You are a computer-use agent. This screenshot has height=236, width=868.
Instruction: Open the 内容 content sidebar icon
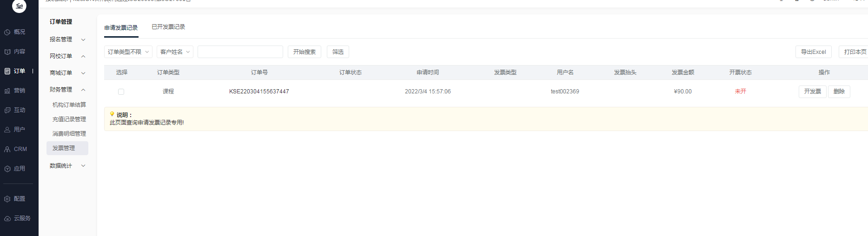7,52
